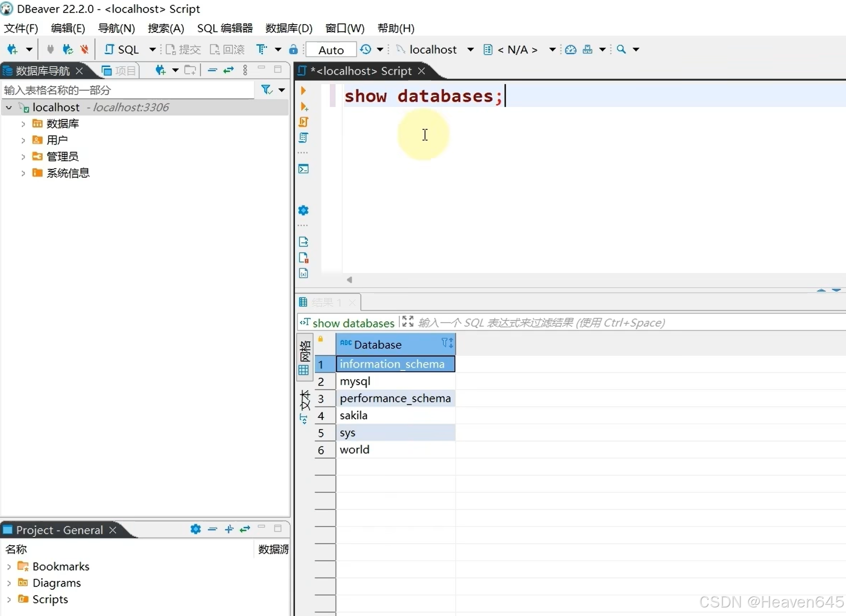Open the localhost active connection selector

[x=435, y=49]
